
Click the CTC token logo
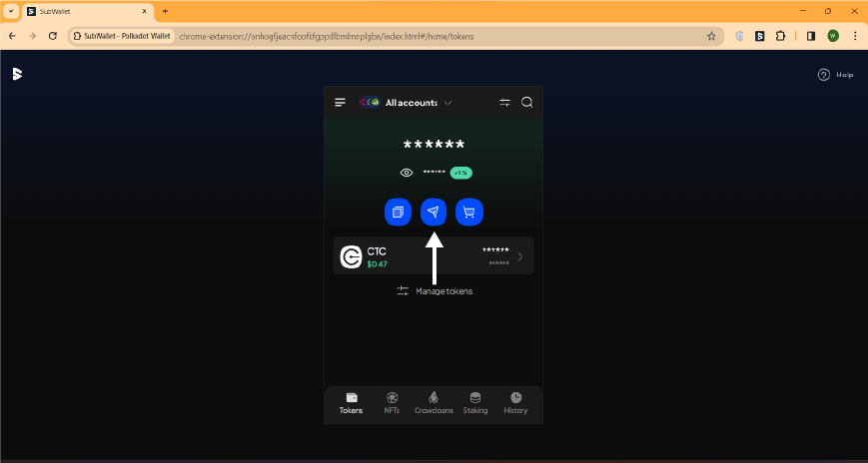coord(351,257)
